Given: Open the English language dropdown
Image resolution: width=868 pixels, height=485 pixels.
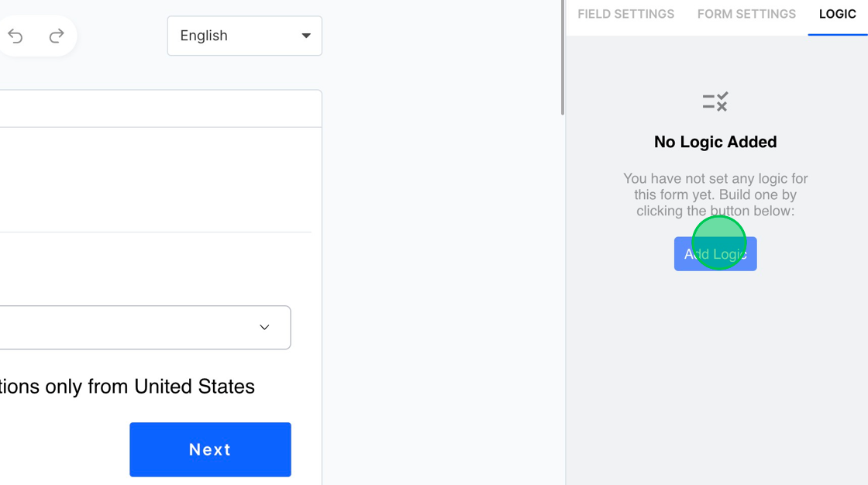Looking at the screenshot, I should tap(232, 36).
